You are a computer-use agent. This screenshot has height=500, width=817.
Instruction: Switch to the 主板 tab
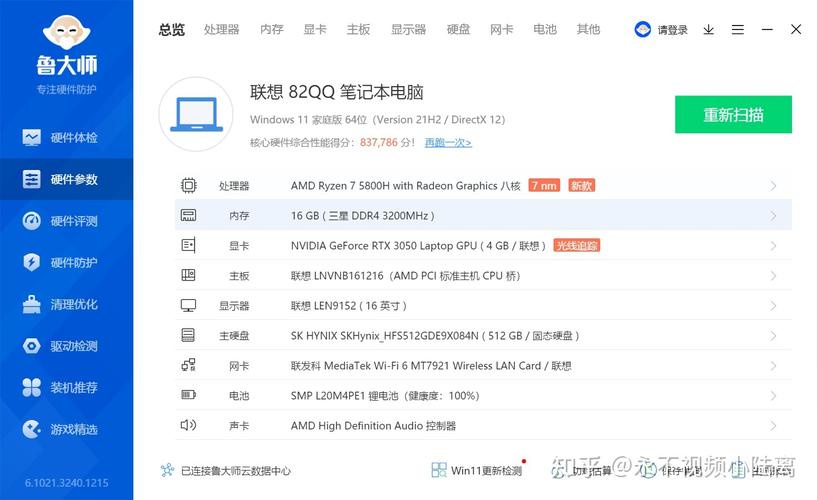click(358, 30)
